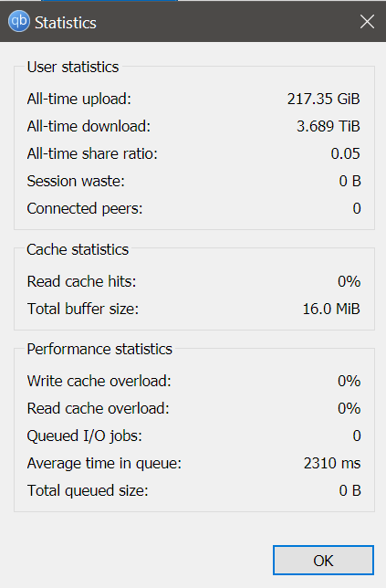Select the Read cache hits label
The width and height of the screenshot is (386, 588).
82,281
